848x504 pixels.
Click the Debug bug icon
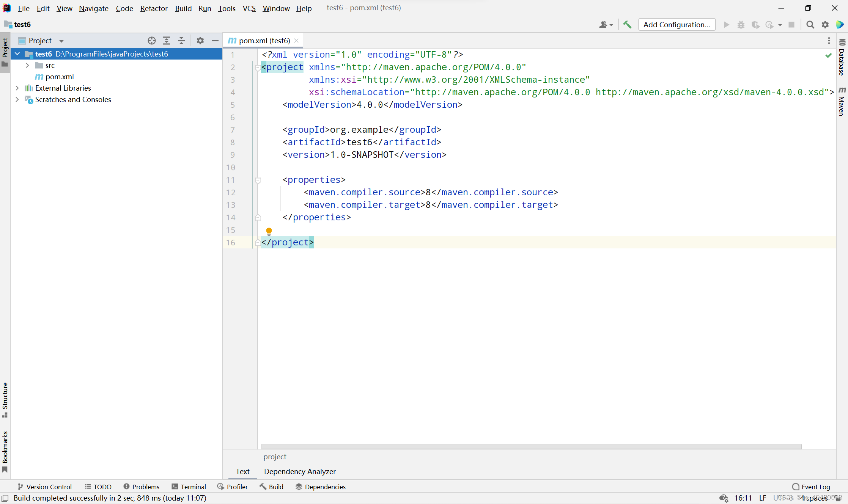pos(741,25)
